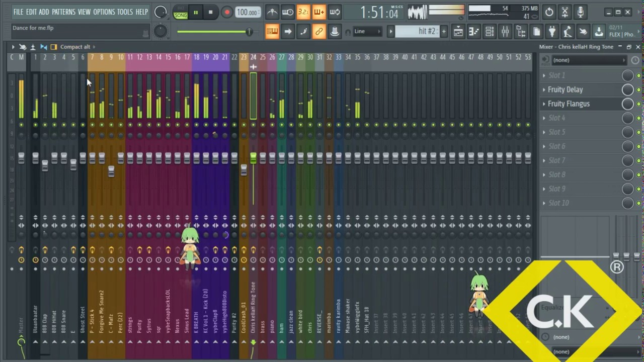Click the microphone one-click recording icon
This screenshot has width=644, height=362.
pyautogui.click(x=581, y=12)
